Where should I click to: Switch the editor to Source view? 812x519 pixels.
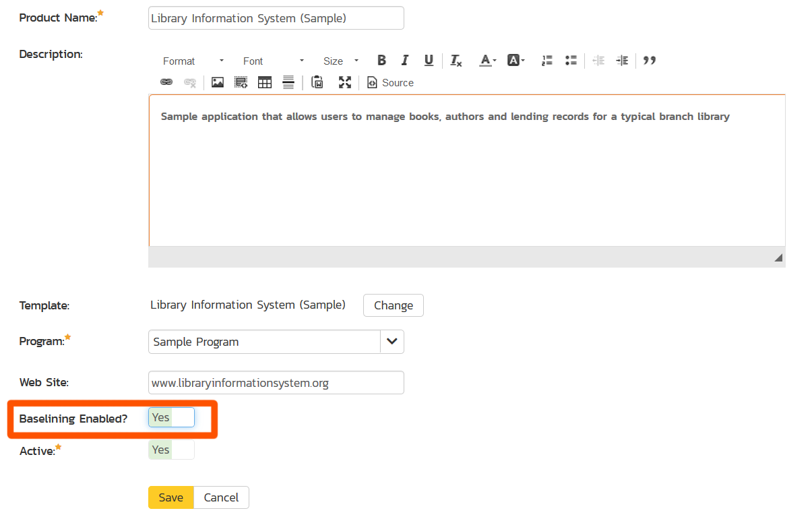click(x=390, y=82)
